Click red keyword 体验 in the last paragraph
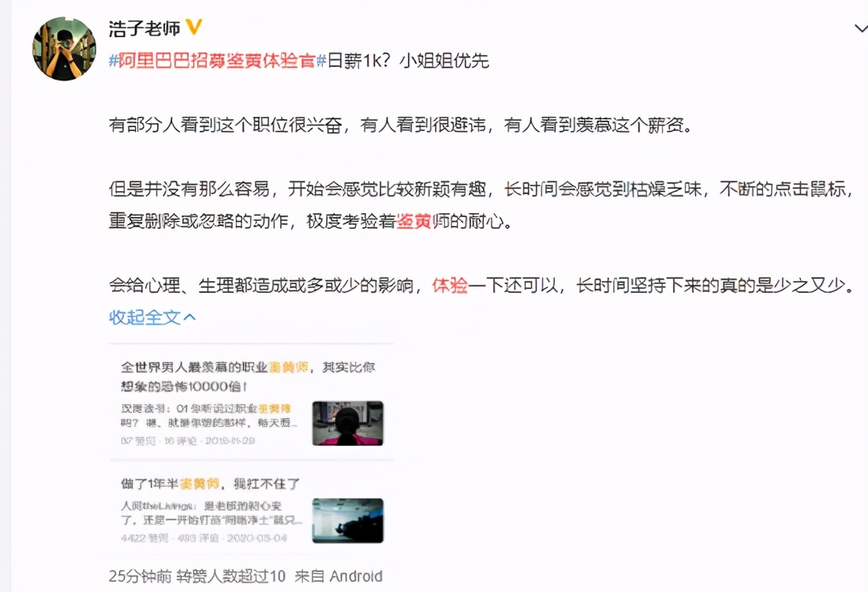The width and height of the screenshot is (868, 592). click(x=450, y=285)
